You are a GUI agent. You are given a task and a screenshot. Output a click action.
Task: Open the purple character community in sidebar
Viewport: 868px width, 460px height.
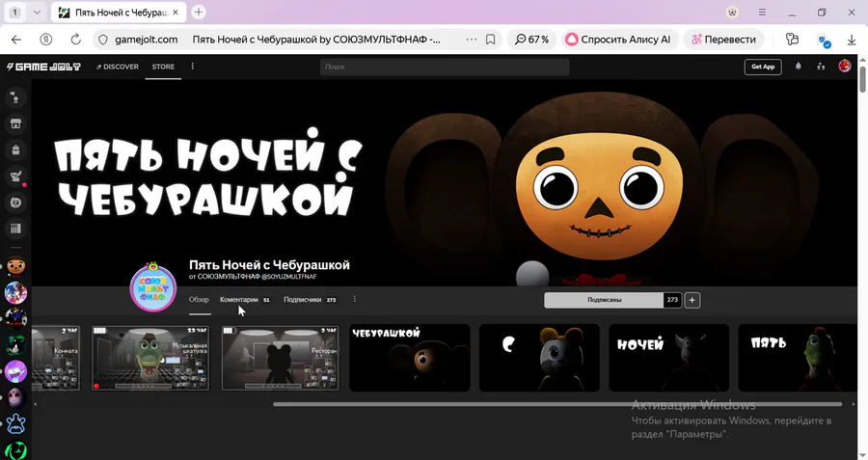point(15,371)
